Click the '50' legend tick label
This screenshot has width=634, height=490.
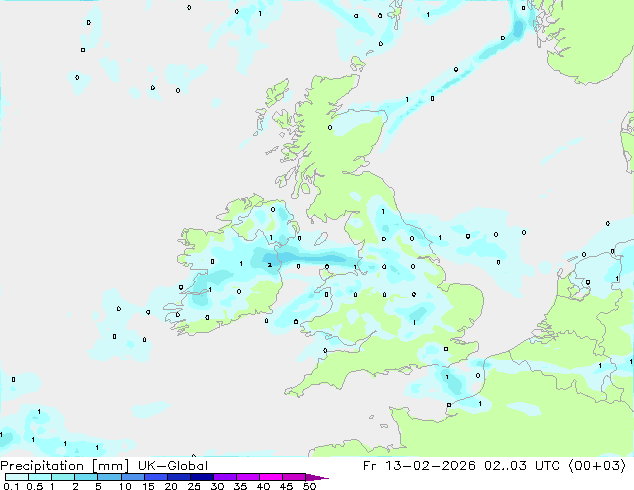click(x=309, y=486)
